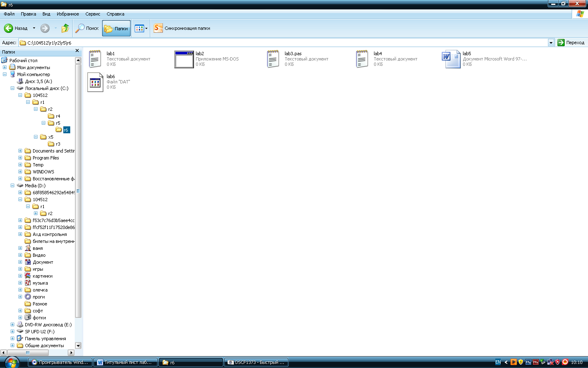The height and width of the screenshot is (368, 588).
Task: Open Back button history dropdown arrow
Action: point(34,28)
